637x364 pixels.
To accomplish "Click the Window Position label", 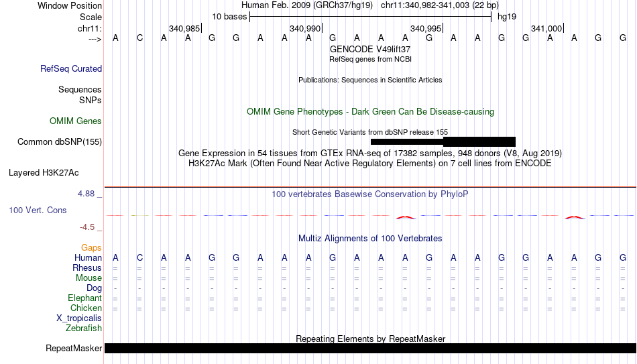I will point(70,5).
